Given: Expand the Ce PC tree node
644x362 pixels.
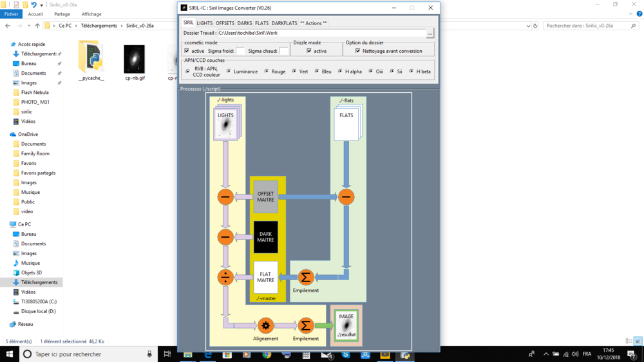Looking at the screenshot, I should coord(6,224).
